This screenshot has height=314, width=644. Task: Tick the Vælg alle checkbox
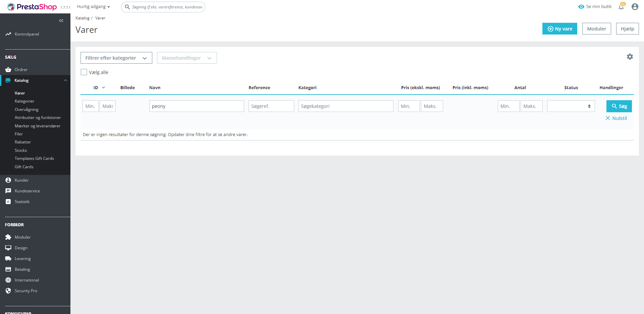point(84,72)
